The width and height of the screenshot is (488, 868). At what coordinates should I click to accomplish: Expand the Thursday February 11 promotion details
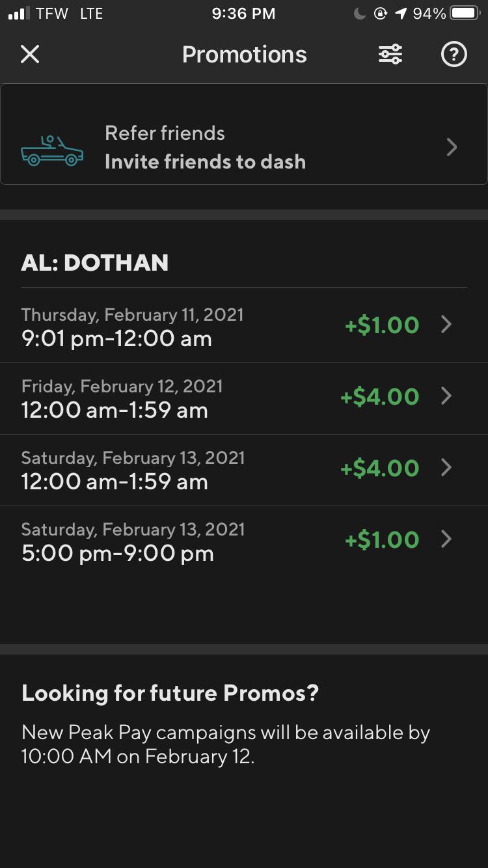tap(244, 325)
